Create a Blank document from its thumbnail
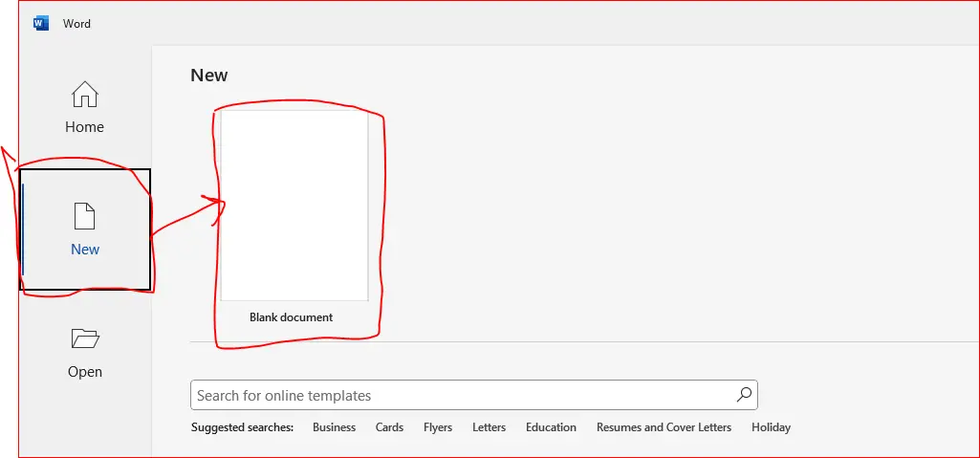The height and width of the screenshot is (458, 980). coord(294,206)
